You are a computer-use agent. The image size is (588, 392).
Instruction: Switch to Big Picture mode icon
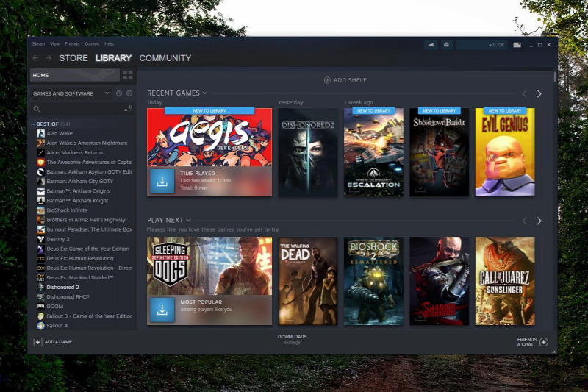coord(517,45)
